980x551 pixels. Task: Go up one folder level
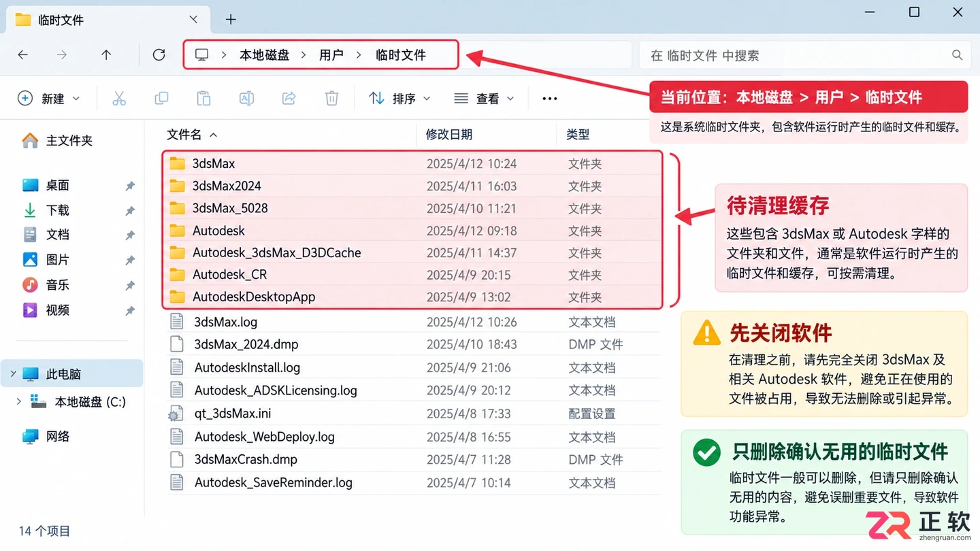point(106,55)
